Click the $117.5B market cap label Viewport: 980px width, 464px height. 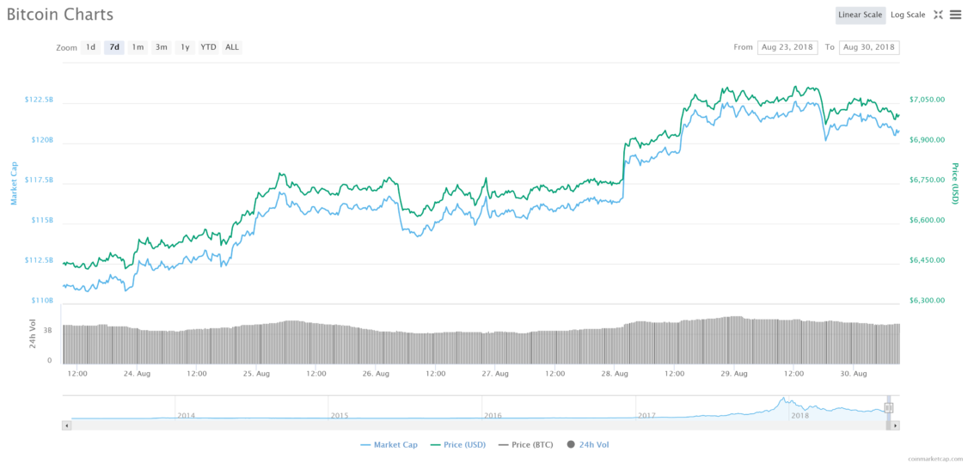[39, 180]
